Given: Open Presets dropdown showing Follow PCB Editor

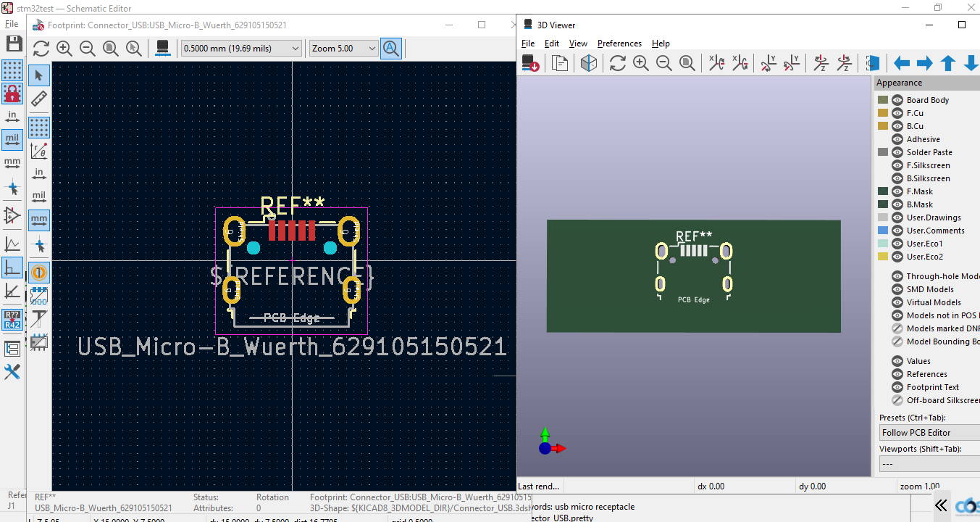Looking at the screenshot, I should click(x=929, y=433).
